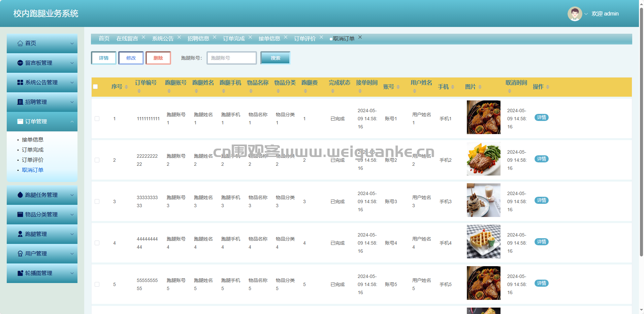Click the home icon in the sidebar
The width and height of the screenshot is (644, 314).
tap(20, 43)
